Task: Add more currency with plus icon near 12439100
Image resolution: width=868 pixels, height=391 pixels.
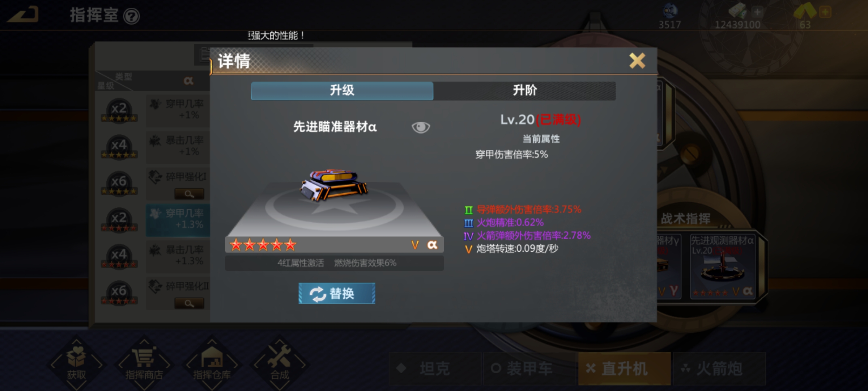Action: click(757, 12)
